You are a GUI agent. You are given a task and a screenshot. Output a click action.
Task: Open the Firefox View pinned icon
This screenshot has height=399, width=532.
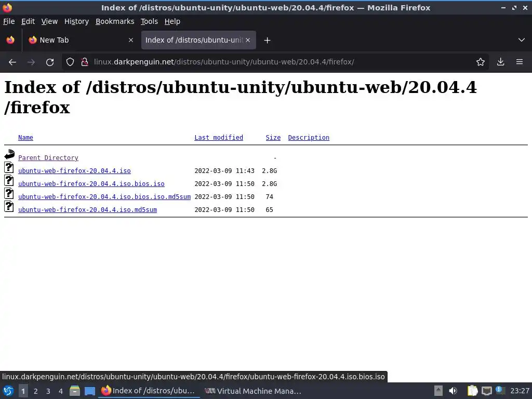10,40
